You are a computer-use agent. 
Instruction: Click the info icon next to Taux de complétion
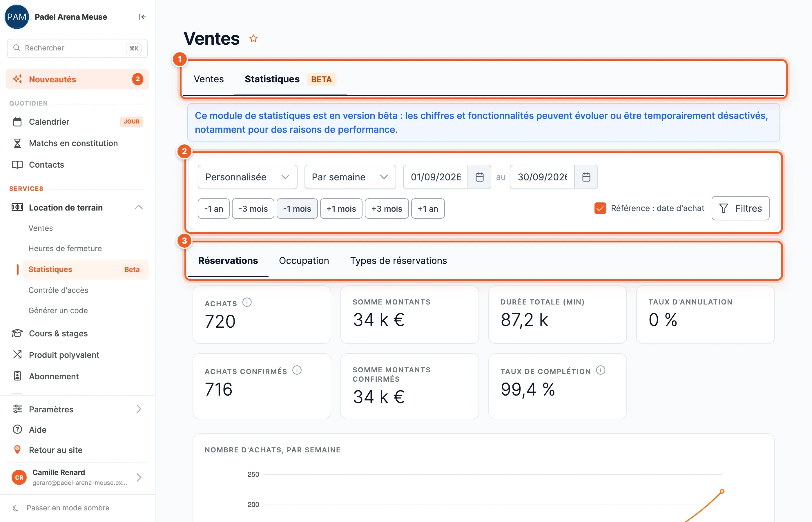point(601,370)
